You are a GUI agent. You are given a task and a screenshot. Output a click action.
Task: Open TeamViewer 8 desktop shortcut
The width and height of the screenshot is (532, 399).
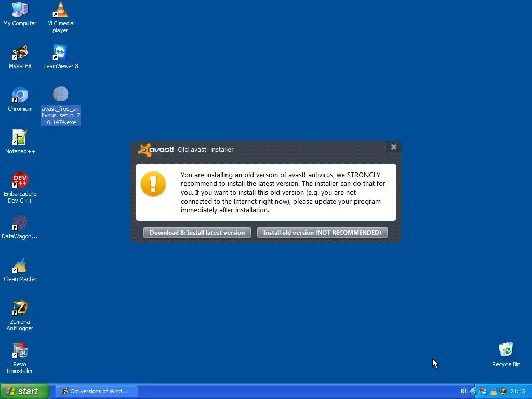click(60, 57)
